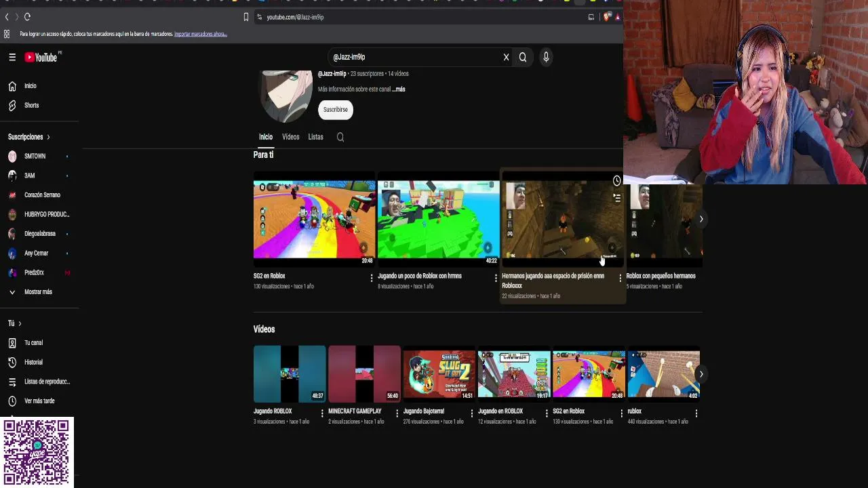The width and height of the screenshot is (868, 488).
Task: Search within the channel using the tab magnifier
Action: [x=340, y=138]
